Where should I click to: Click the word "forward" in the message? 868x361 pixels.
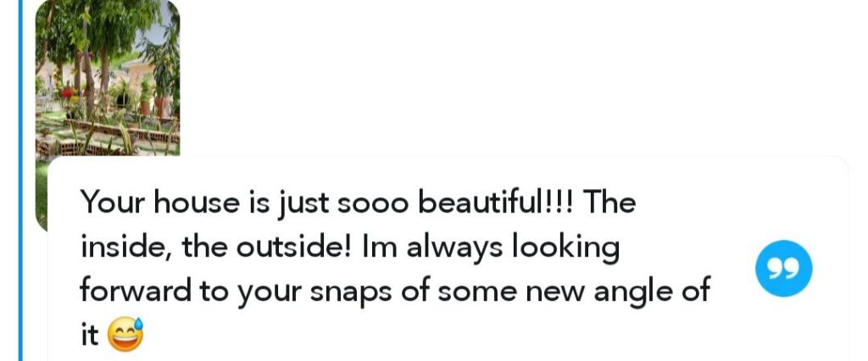136,292
